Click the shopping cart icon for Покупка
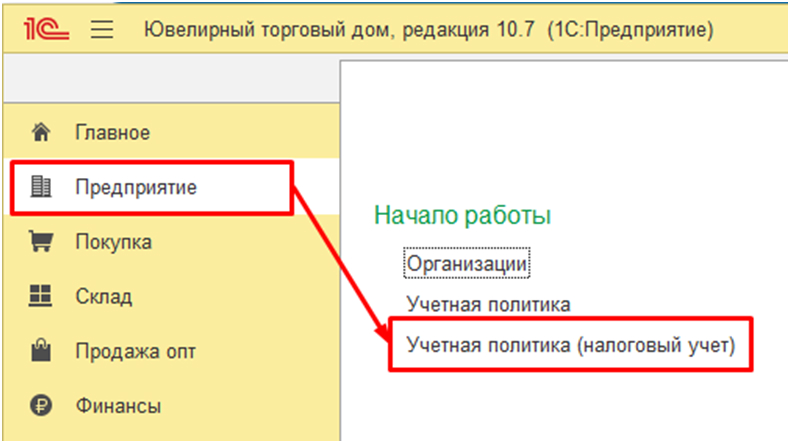Viewport: 790px width, 443px height. click(41, 241)
